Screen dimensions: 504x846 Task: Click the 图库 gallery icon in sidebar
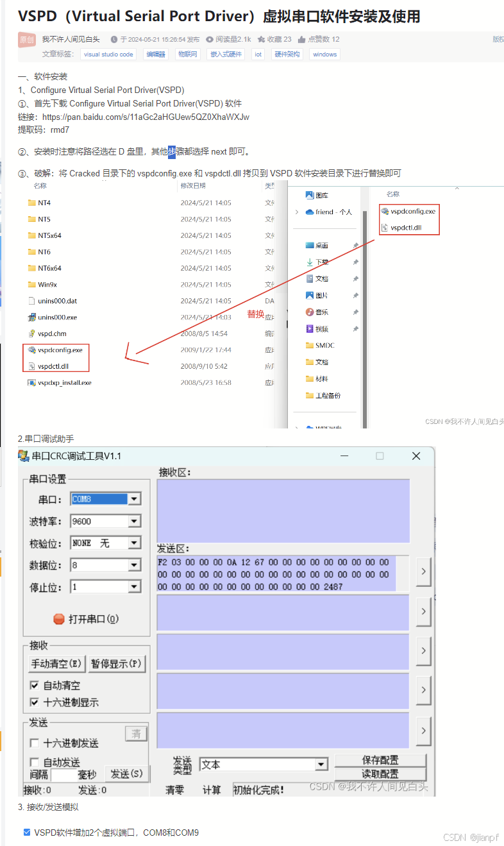[310, 195]
